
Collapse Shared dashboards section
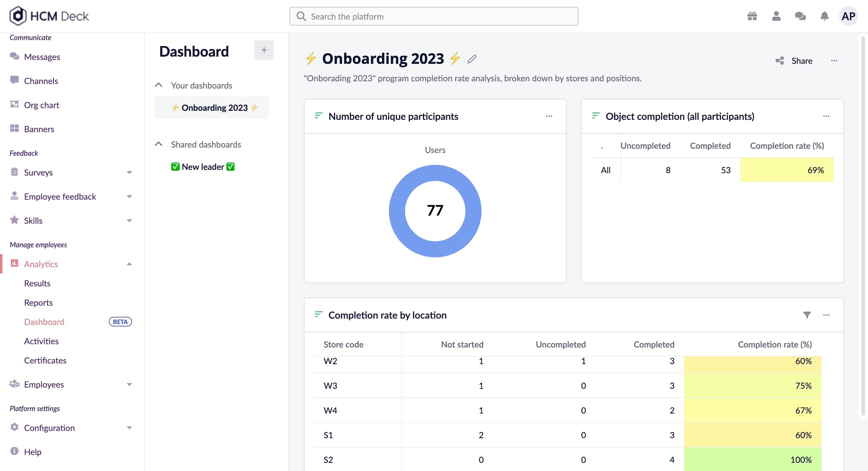point(159,144)
